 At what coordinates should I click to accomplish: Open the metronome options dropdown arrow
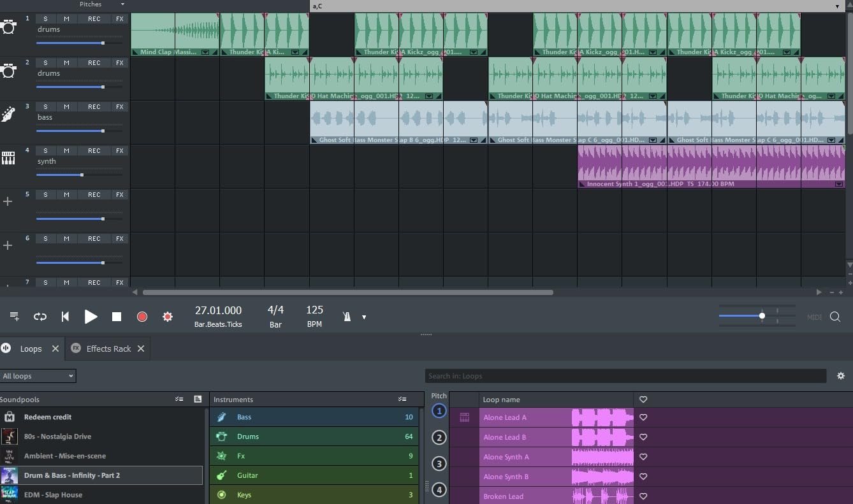point(364,317)
